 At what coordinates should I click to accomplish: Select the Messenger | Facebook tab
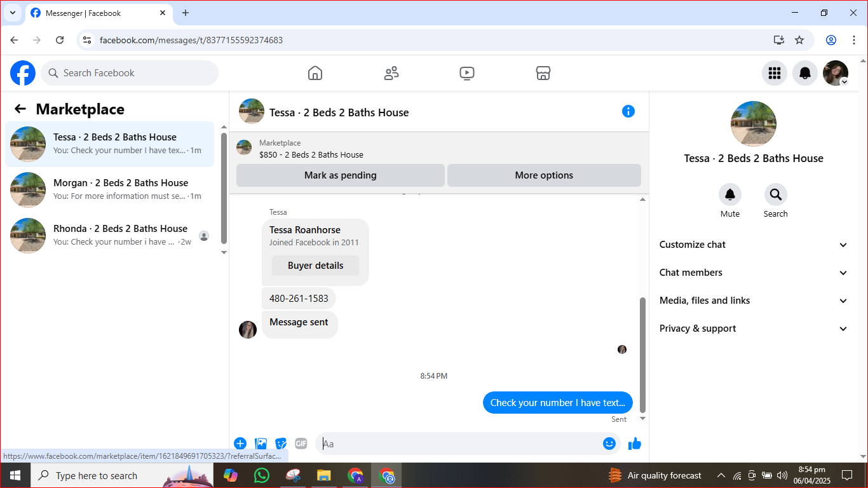point(98,13)
